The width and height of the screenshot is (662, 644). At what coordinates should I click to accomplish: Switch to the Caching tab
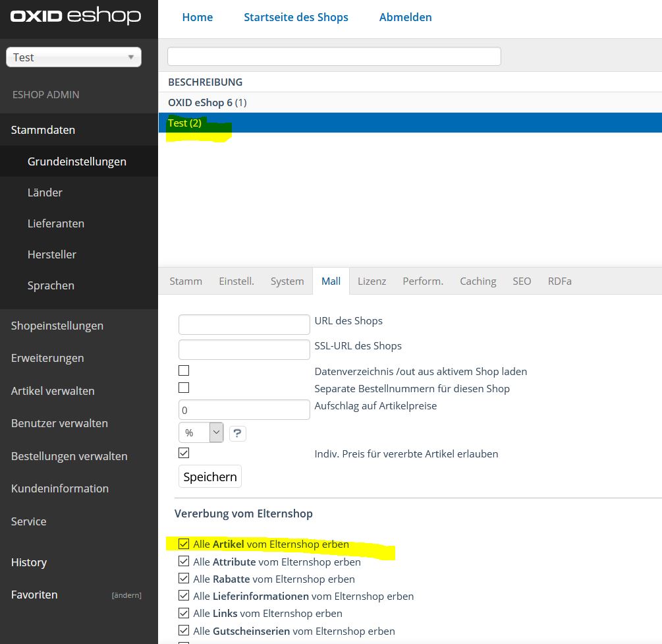478,281
